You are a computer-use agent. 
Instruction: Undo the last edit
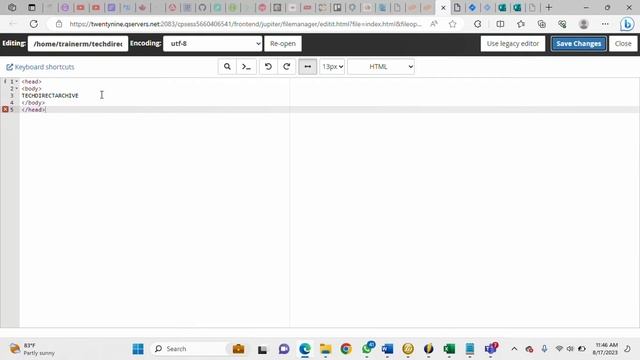268,67
